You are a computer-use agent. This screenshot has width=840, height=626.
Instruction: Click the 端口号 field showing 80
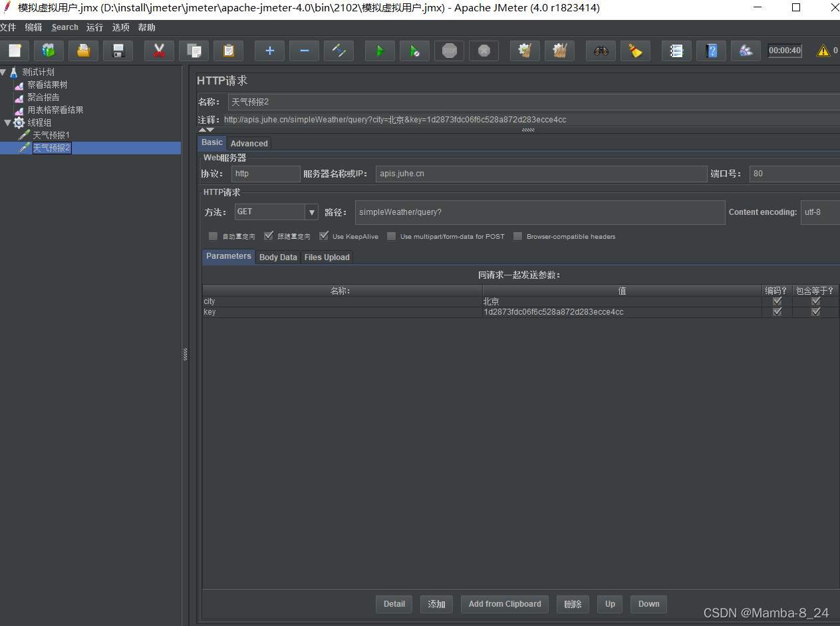pos(795,174)
